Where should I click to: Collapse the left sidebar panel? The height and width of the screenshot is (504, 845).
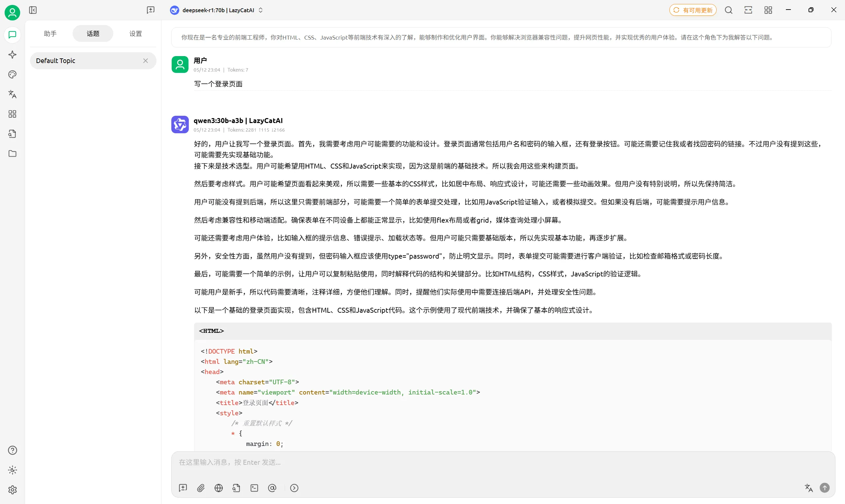(33, 10)
